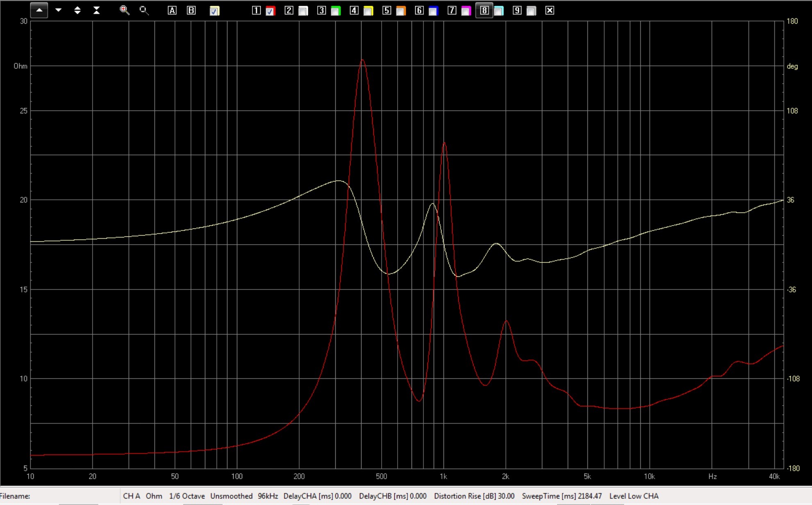
Task: Select overlay slot 4 button
Action: [354, 11]
